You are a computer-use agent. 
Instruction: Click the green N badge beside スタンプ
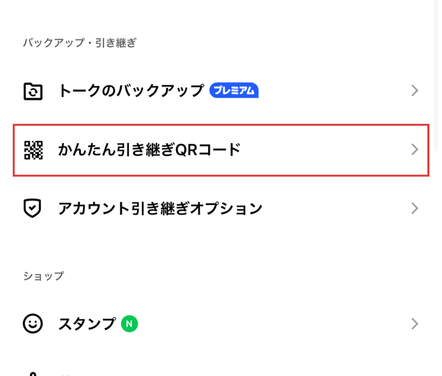pos(129,324)
